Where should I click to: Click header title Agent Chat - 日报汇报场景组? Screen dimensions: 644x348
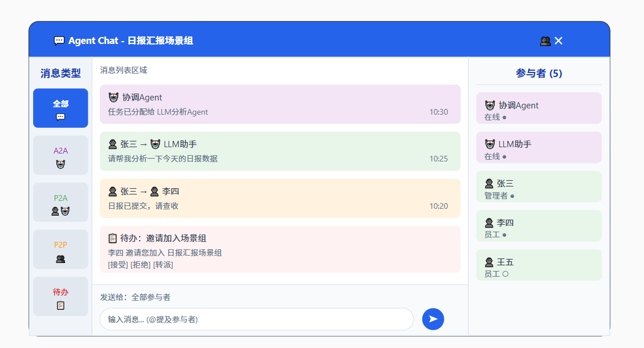(131, 41)
